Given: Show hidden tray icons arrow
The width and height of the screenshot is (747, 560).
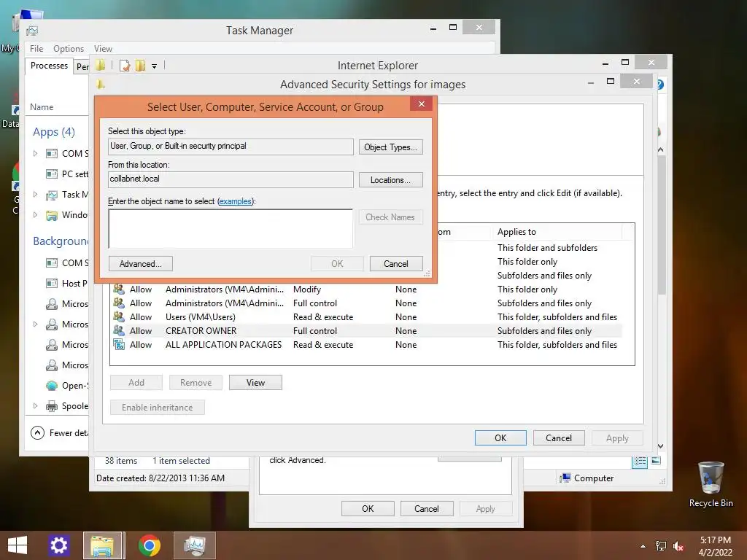Looking at the screenshot, I should click(x=643, y=546).
